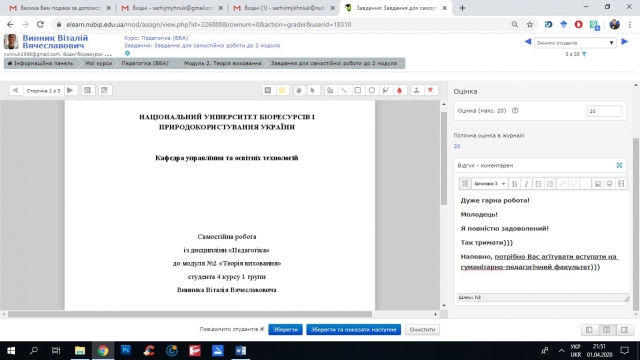
Task: Choose the arrow select tool
Action: coord(313,90)
